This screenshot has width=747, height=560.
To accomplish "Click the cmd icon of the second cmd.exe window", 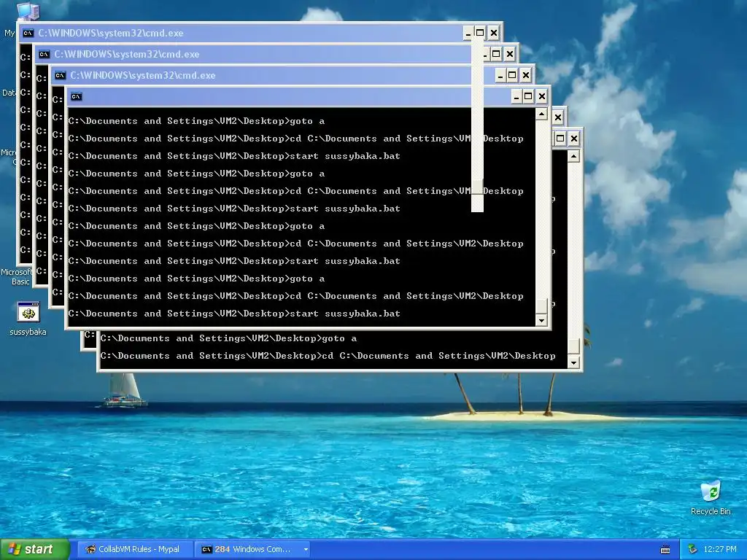I will pos(44,54).
